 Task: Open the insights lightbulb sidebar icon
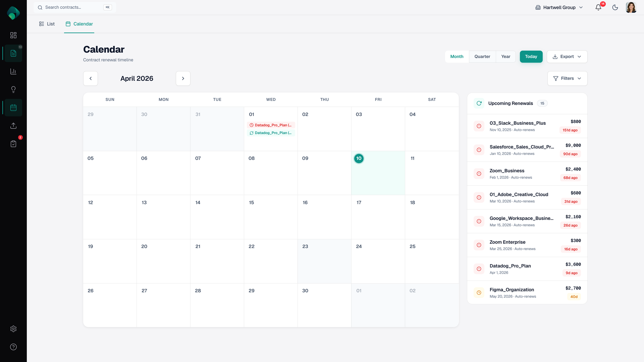(13, 89)
